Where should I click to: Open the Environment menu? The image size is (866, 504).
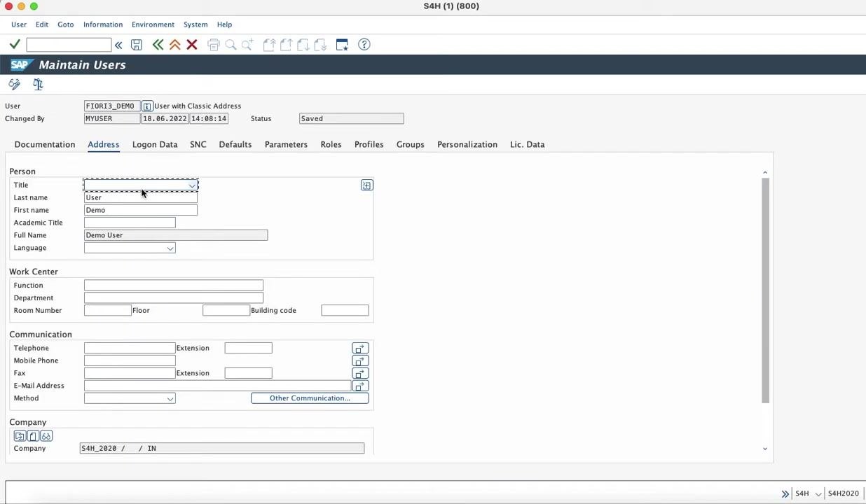pyautogui.click(x=153, y=24)
